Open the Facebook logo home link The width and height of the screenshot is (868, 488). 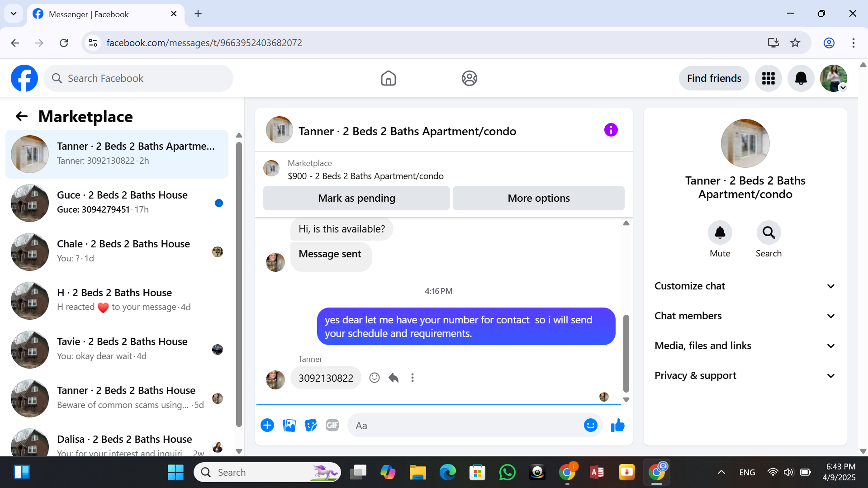pyautogui.click(x=24, y=78)
